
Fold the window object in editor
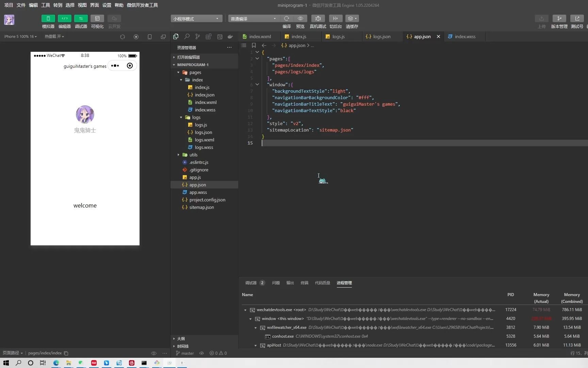click(x=257, y=85)
